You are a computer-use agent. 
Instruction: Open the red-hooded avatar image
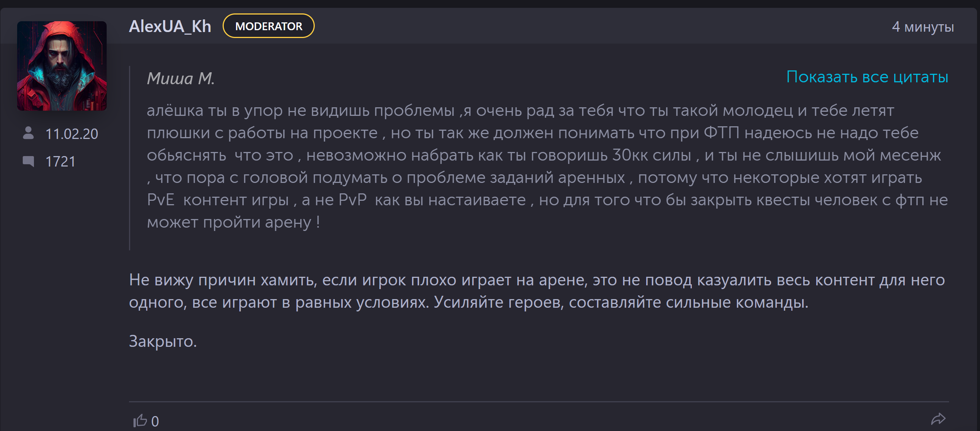(62, 66)
